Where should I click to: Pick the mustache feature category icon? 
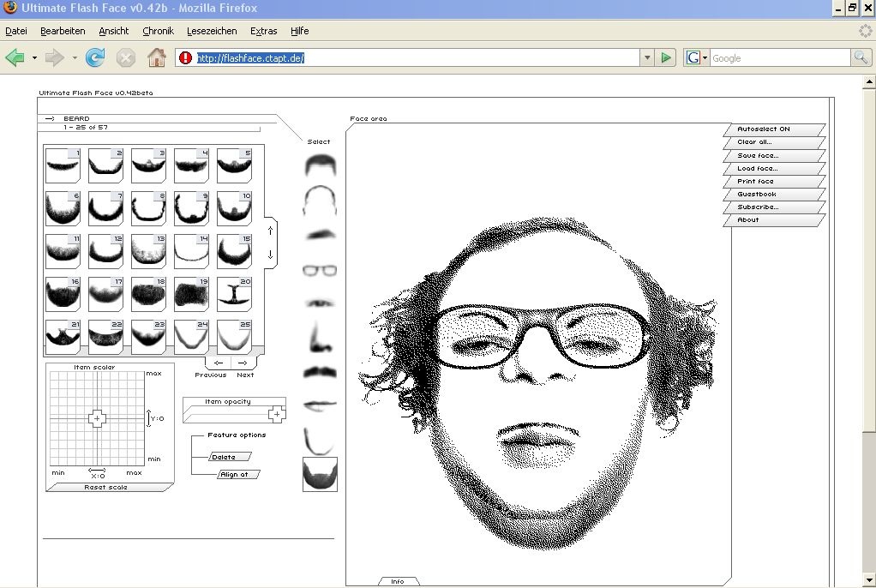[320, 373]
